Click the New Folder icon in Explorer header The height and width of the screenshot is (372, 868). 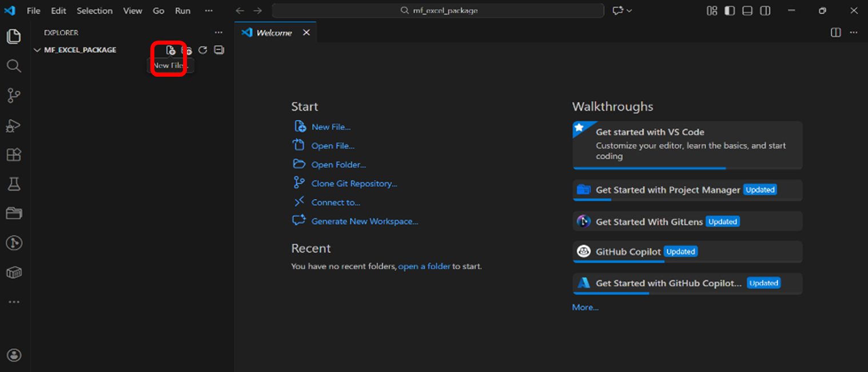pyautogui.click(x=186, y=50)
